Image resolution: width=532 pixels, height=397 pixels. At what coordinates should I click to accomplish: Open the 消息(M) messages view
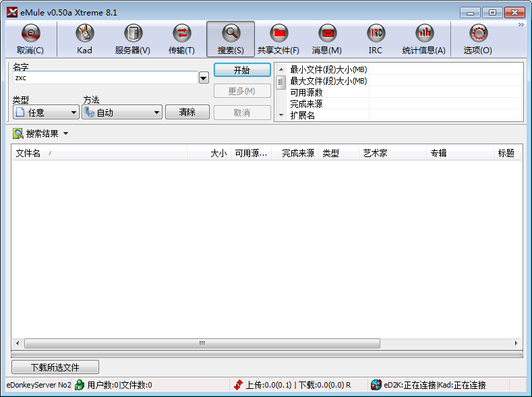point(327,39)
